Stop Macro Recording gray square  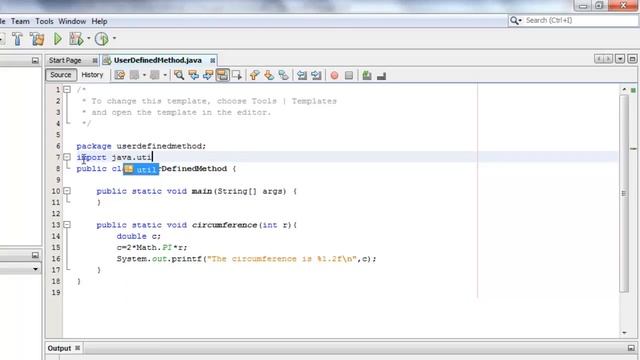(349, 76)
